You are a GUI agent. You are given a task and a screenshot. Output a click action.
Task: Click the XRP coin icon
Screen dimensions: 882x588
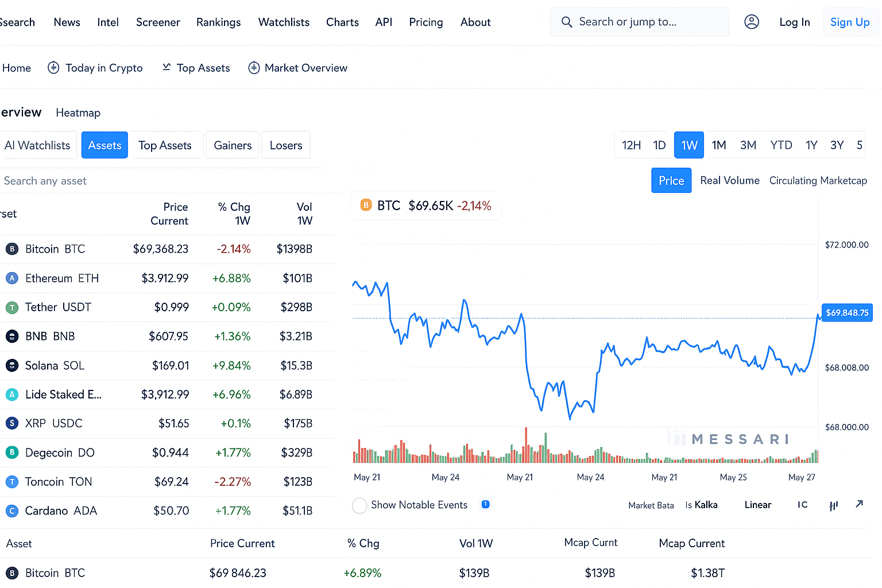click(12, 423)
